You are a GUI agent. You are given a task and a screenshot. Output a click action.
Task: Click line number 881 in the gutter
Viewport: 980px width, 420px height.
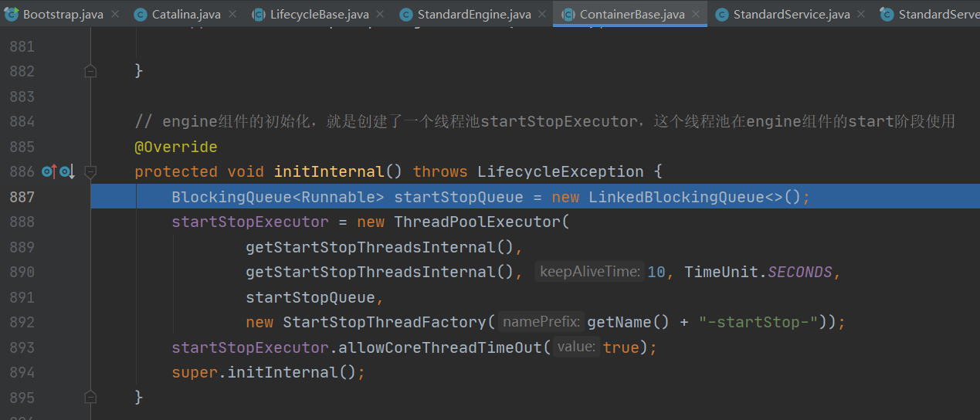coord(22,46)
